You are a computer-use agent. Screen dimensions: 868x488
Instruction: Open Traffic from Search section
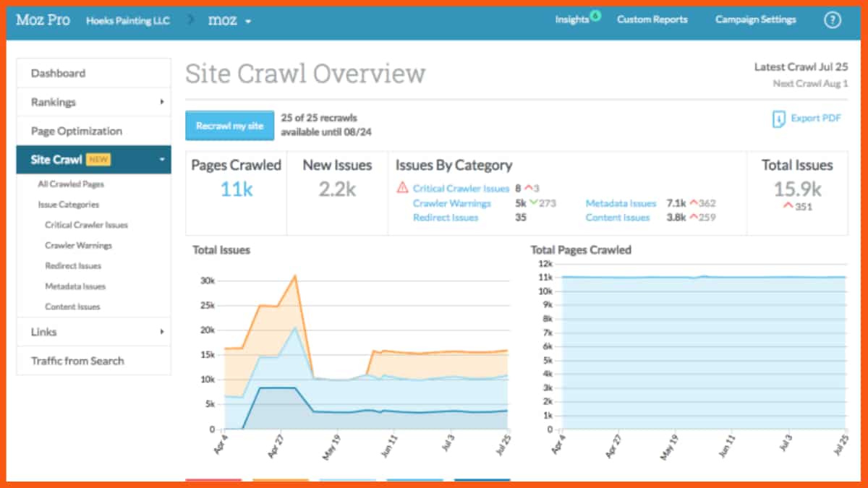[x=94, y=361]
